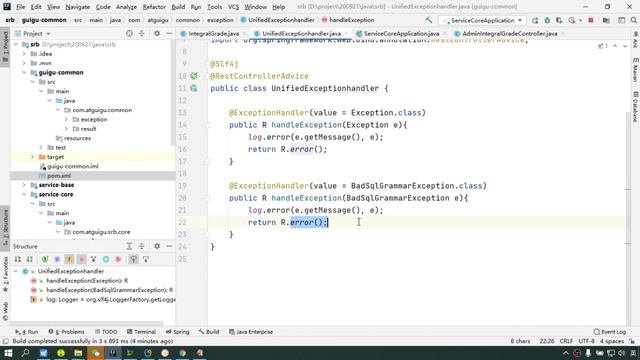The image size is (640, 360).
Task: Click the CRLF line separator indicator
Action: (x=566, y=341)
